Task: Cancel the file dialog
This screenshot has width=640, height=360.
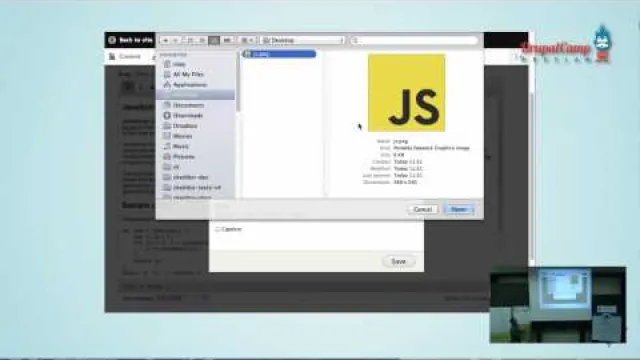Action: point(422,209)
